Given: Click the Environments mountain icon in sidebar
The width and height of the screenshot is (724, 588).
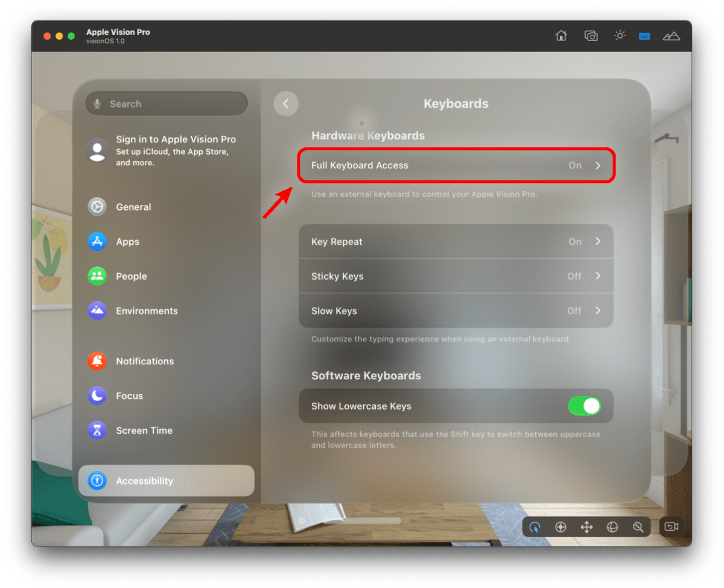Looking at the screenshot, I should (97, 311).
